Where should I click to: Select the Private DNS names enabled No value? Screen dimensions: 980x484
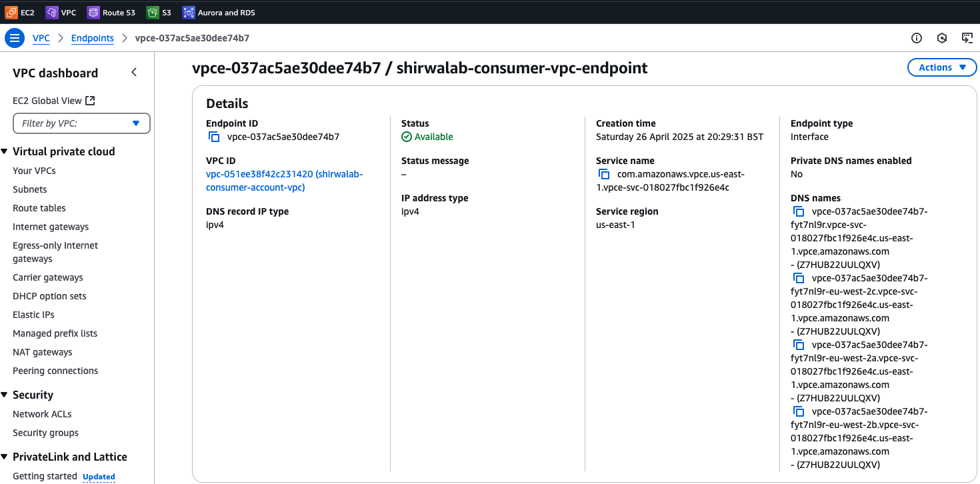(x=797, y=174)
